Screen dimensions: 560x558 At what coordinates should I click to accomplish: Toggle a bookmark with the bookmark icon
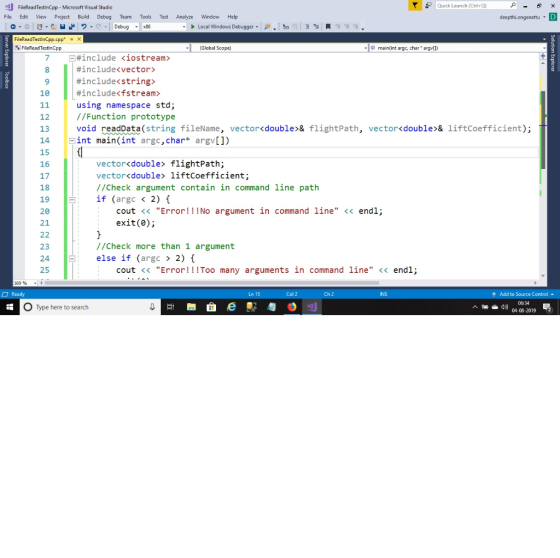328,27
